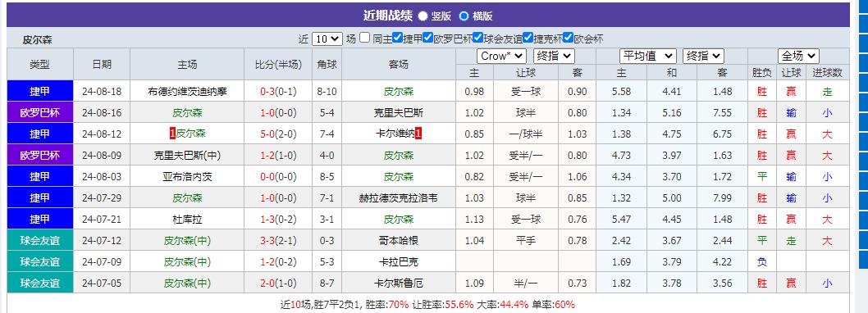Screen dimensions: 868x313
Task: Click the 24-08-03 date cell
Action: (102, 177)
